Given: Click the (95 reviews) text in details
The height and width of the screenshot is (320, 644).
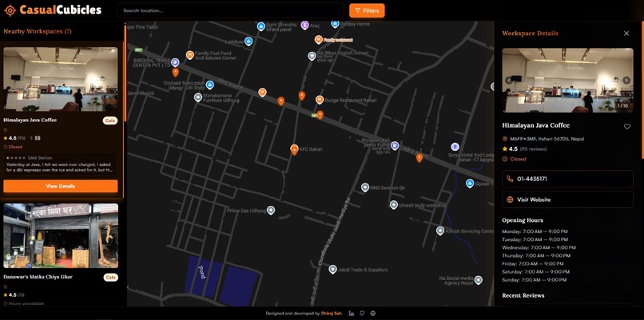Looking at the screenshot, I should tap(533, 149).
